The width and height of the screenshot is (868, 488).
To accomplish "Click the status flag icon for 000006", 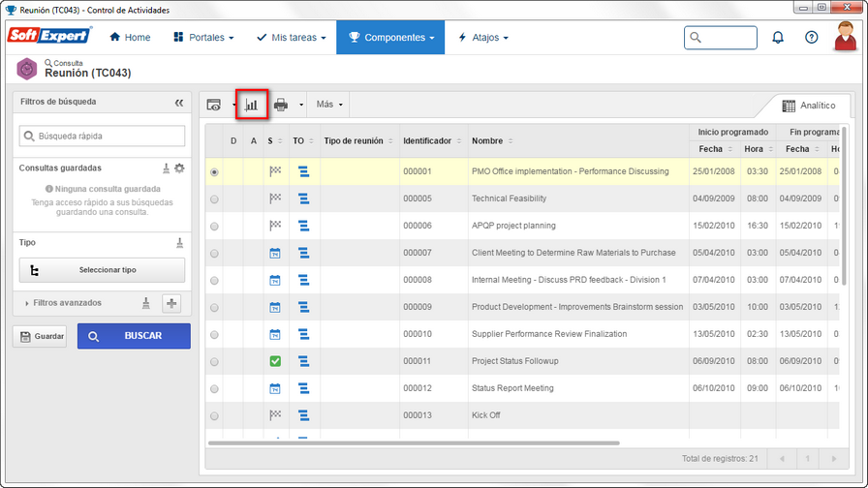I will coord(275,226).
